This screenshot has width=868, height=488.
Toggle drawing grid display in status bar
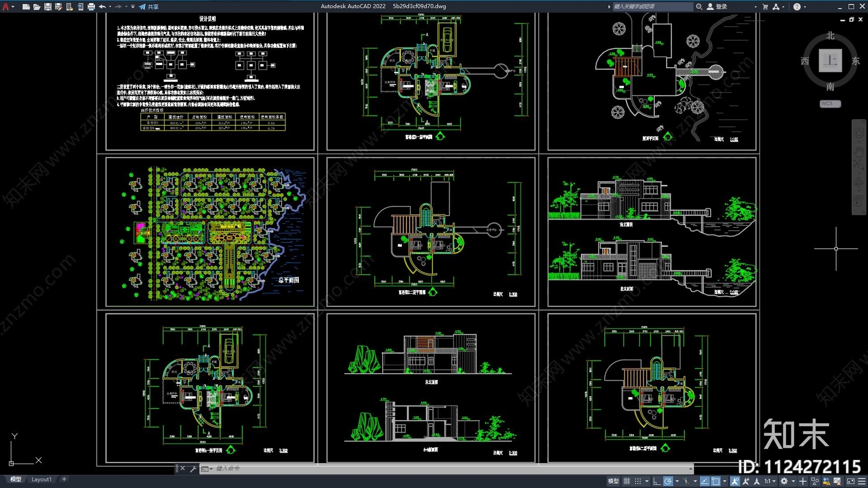tap(627, 481)
